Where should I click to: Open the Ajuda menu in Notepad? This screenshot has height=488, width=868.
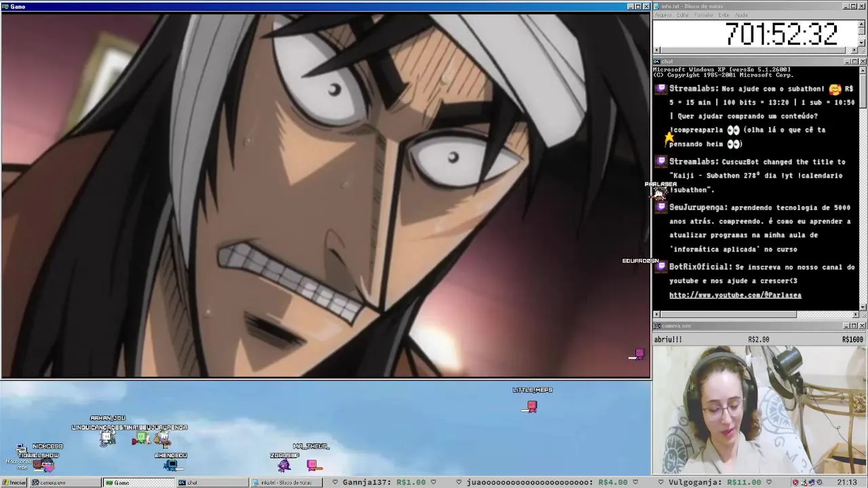pyautogui.click(x=742, y=15)
